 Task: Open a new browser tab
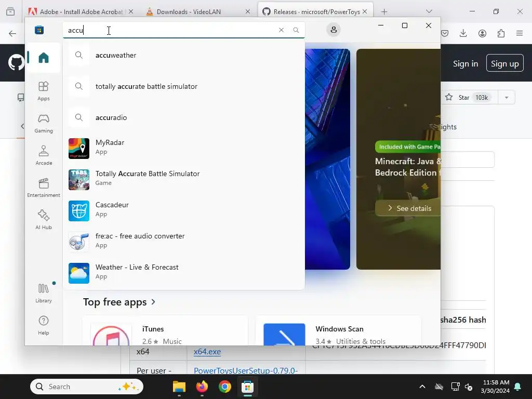point(384,12)
